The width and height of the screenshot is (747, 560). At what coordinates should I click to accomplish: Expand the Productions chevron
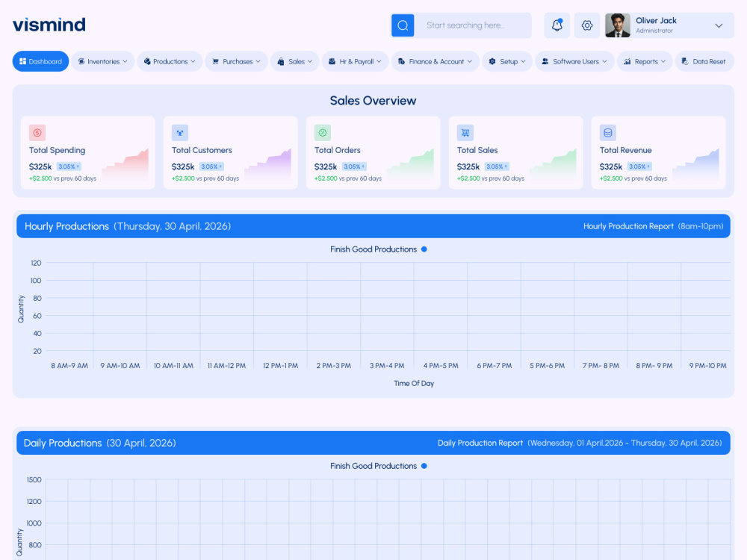coord(193,61)
